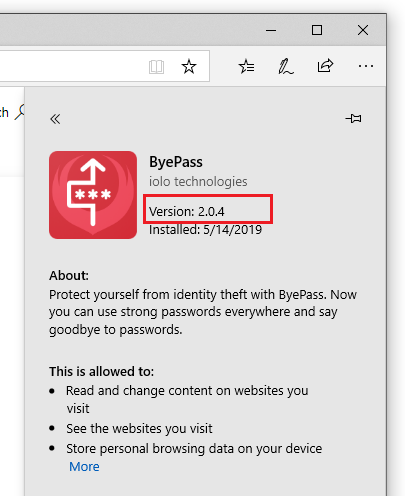Click the Version: 2.0.4 text
Screen dimensions: 405x496
(187, 212)
